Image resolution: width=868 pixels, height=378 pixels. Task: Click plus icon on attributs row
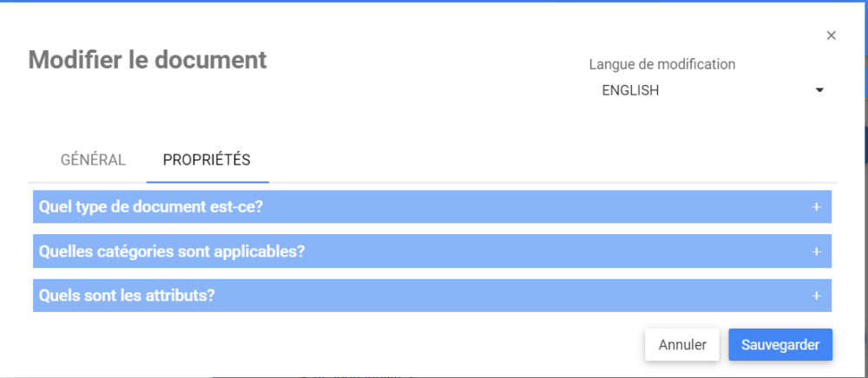(816, 296)
